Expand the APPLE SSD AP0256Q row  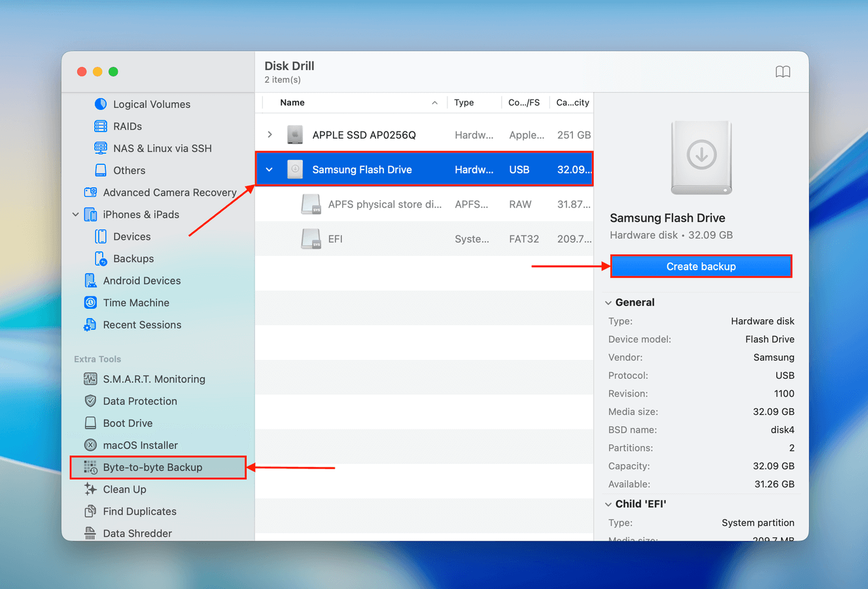click(269, 135)
